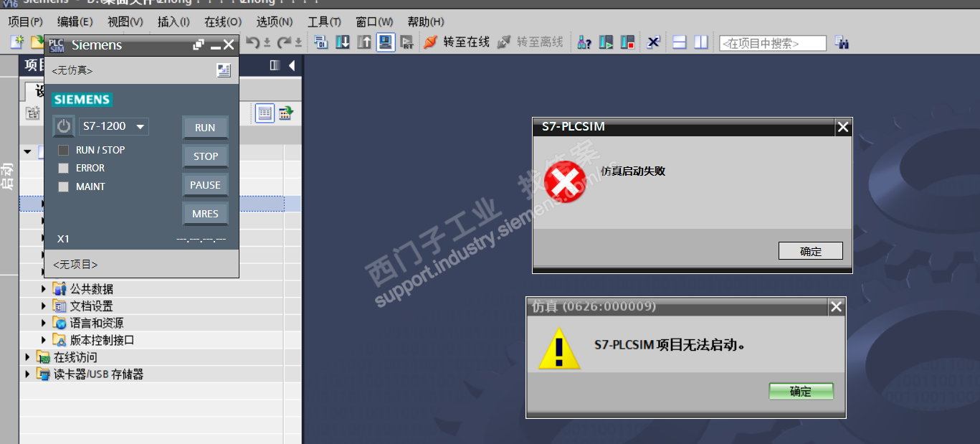The width and height of the screenshot is (980, 444).
Task: Click the MAINT indicator box
Action: [x=63, y=186]
